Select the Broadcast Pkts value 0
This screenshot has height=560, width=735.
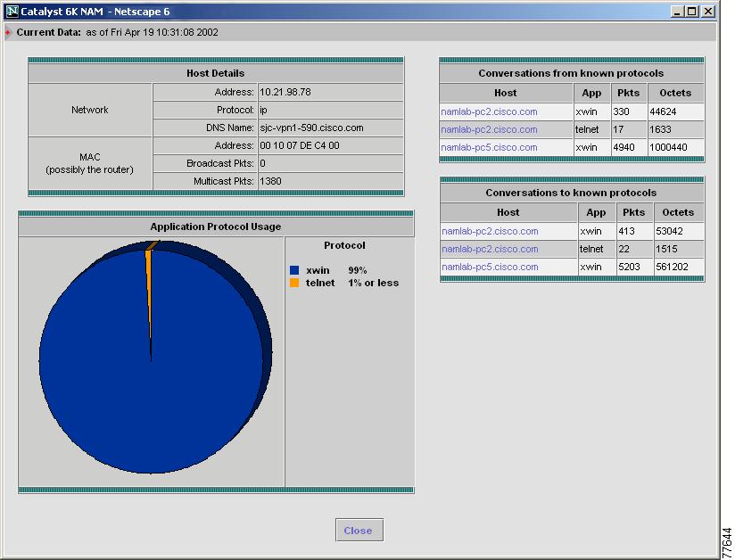pos(262,163)
